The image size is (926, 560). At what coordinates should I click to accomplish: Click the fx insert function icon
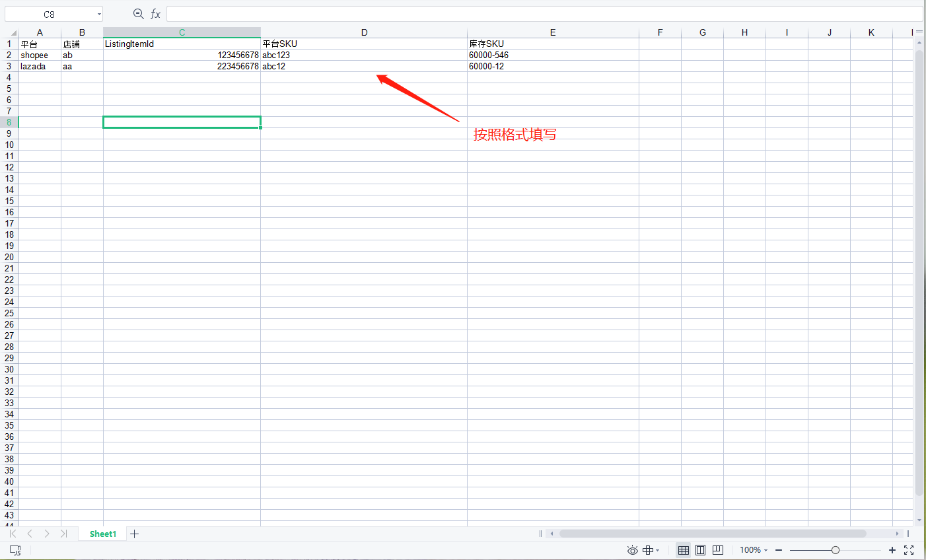point(155,14)
